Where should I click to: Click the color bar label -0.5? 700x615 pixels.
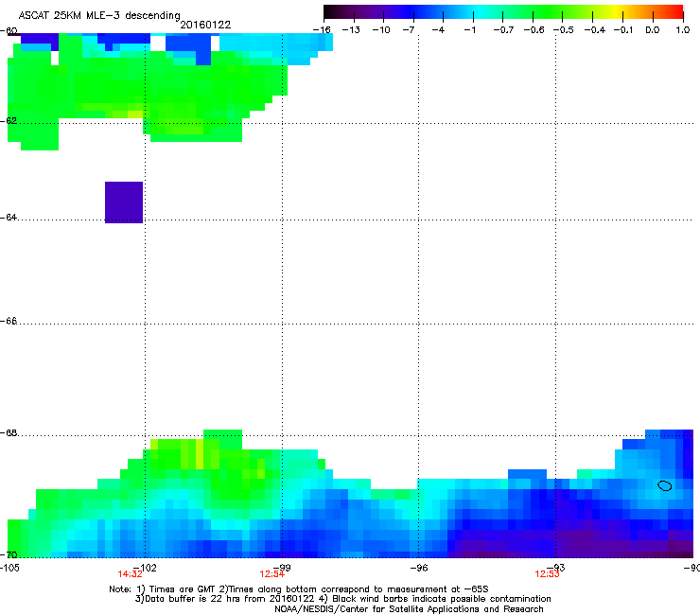(x=564, y=30)
